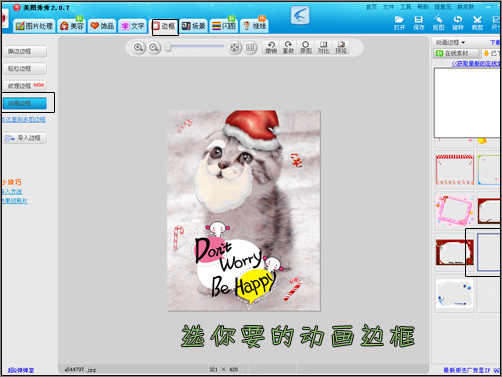502x377 pixels.
Task: Click the 对比 compare icon
Action: (x=323, y=47)
